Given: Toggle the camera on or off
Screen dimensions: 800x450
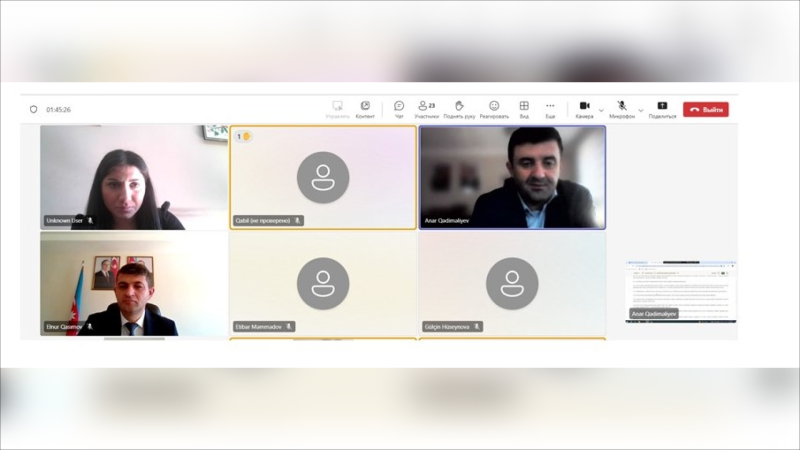Looking at the screenshot, I should point(584,109).
